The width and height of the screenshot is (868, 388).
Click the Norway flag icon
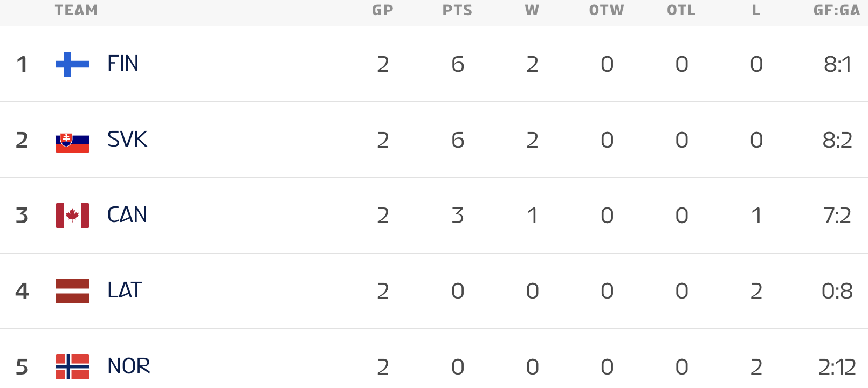[x=72, y=366]
